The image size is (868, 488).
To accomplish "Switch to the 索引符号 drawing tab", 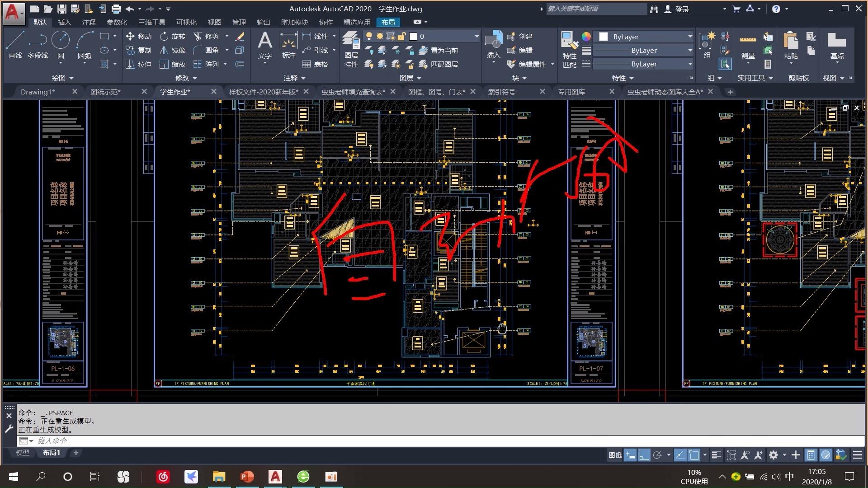I will (x=501, y=92).
